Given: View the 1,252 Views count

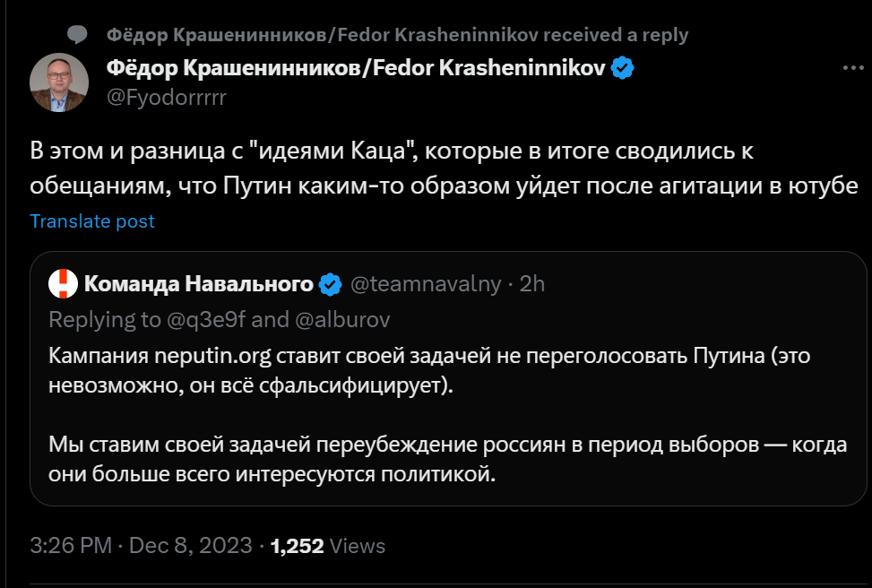Looking at the screenshot, I should pos(328,545).
